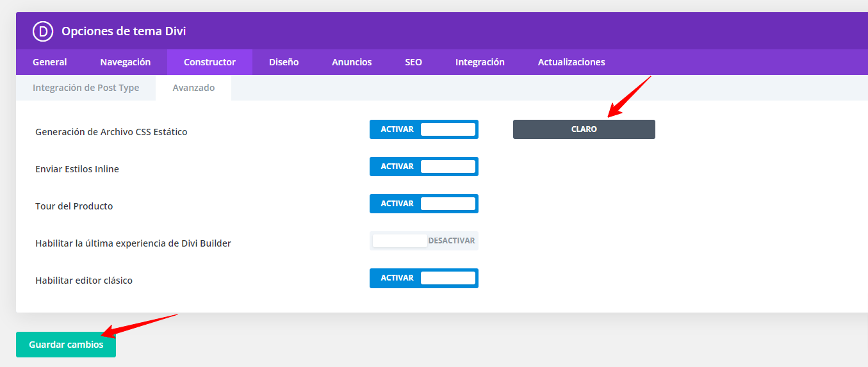Image resolution: width=868 pixels, height=367 pixels.
Task: Open the SEO tab
Action: coord(413,62)
